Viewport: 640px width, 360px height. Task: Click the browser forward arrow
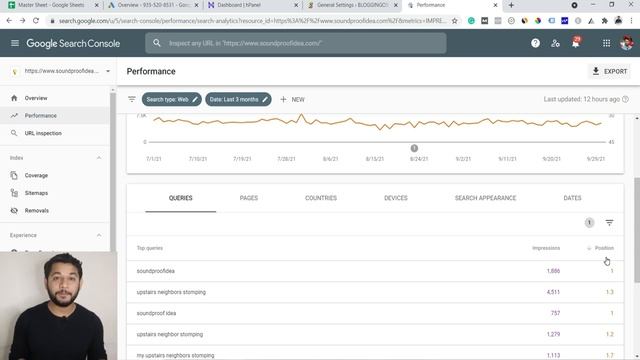point(22,20)
